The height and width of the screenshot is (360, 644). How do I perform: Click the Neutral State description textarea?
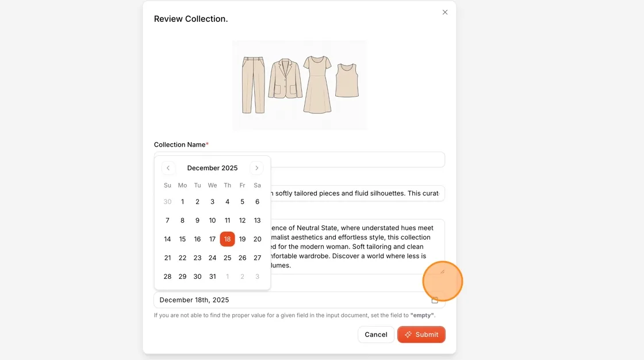coord(300,247)
